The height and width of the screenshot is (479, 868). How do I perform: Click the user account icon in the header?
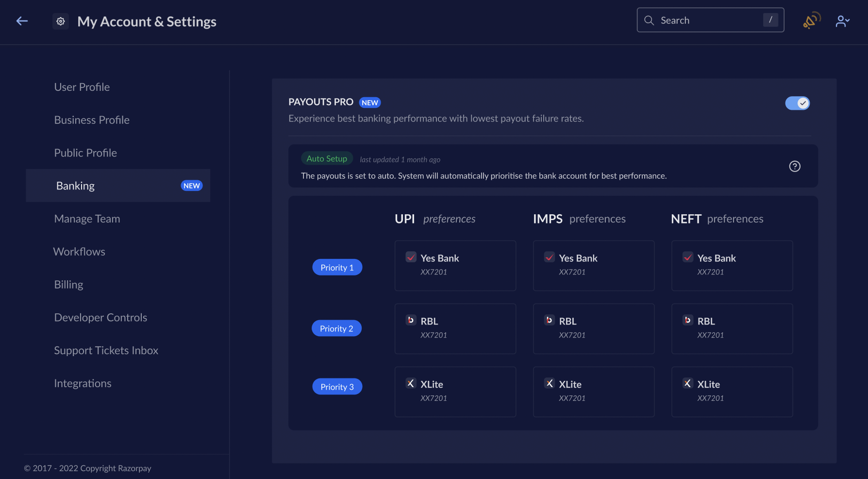click(x=840, y=20)
